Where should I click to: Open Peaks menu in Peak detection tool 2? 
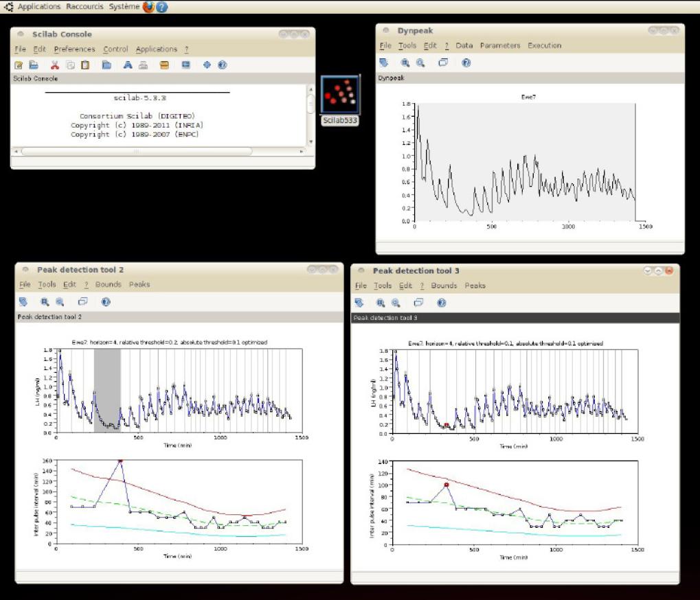pos(139,285)
